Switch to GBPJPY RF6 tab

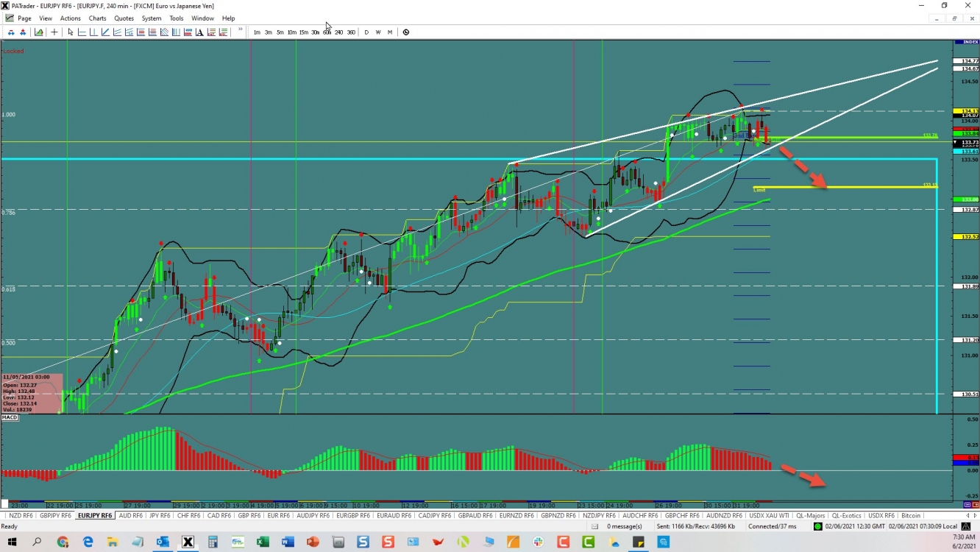[x=56, y=516]
